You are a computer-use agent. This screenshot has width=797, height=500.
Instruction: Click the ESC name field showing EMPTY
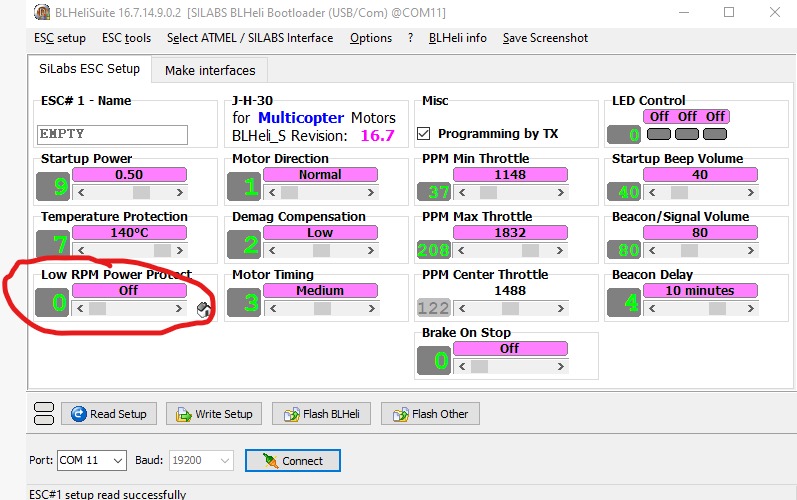coord(112,134)
